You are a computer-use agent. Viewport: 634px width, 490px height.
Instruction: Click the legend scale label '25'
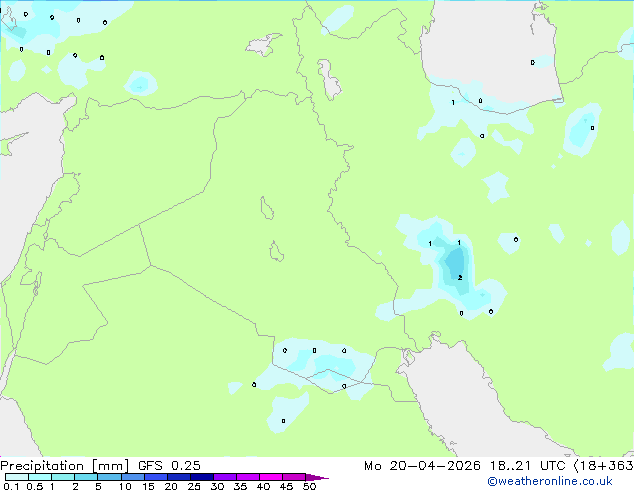(194, 486)
